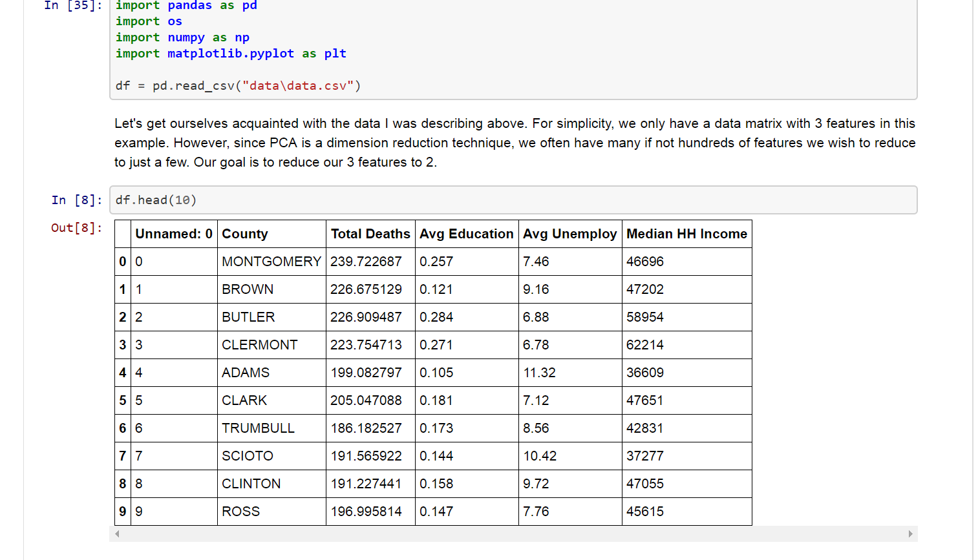978x560 pixels.
Task: Click the 9.72 Avg Unemploy cell
Action: click(570, 484)
